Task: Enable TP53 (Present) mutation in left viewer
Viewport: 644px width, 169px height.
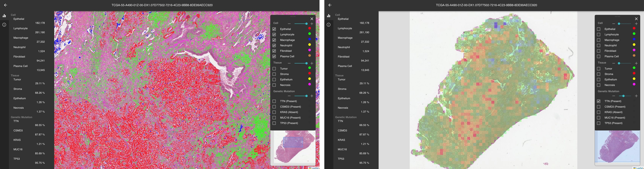Action: pos(274,123)
